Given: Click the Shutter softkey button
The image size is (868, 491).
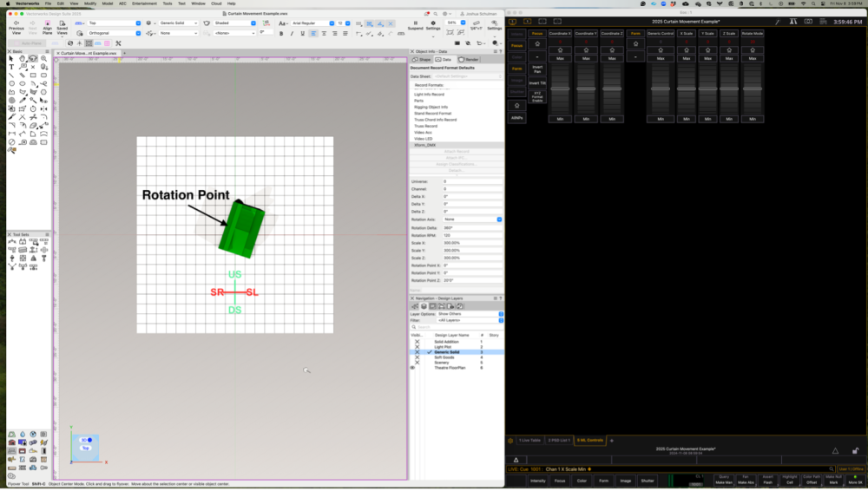Looking at the screenshot, I should [x=647, y=480].
